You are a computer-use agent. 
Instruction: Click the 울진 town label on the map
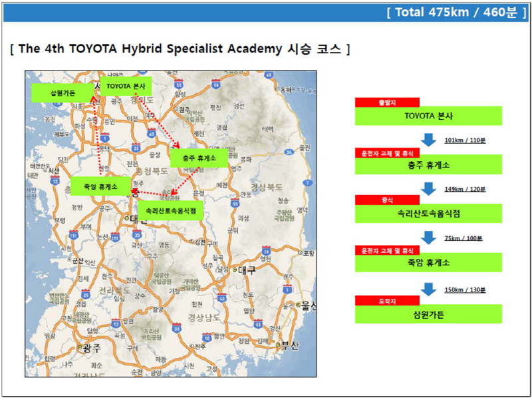click(x=305, y=147)
